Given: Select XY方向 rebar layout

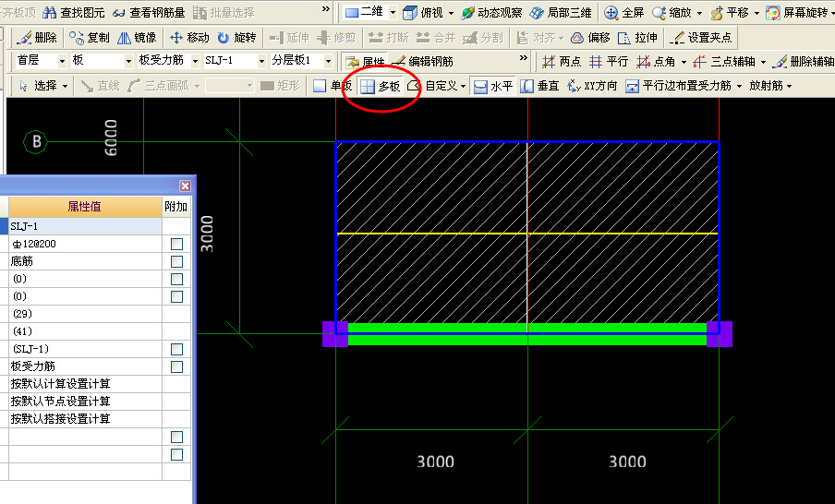Looking at the screenshot, I should pyautogui.click(x=592, y=86).
